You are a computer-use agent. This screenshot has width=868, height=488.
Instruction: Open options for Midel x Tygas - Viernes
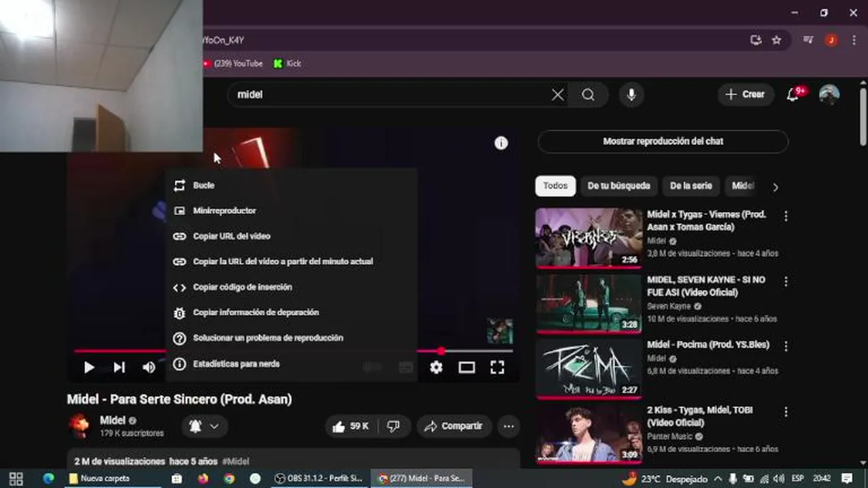(x=786, y=216)
